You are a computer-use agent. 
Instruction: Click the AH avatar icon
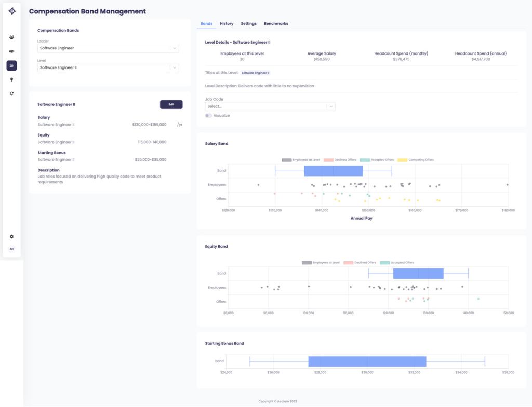(11, 249)
